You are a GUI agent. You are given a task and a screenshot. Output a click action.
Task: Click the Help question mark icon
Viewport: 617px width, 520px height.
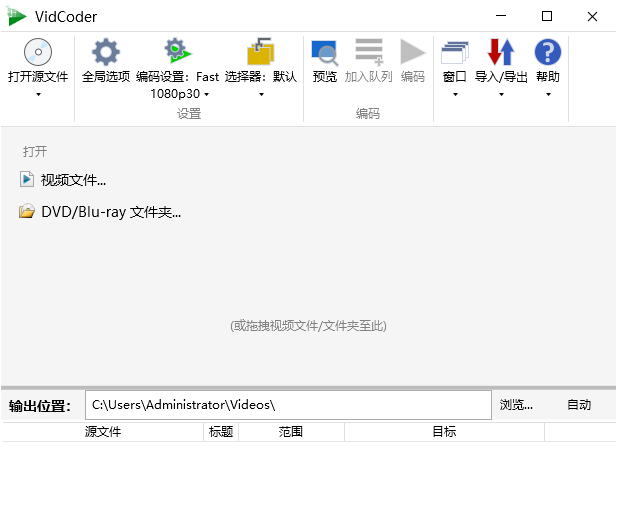click(x=547, y=52)
